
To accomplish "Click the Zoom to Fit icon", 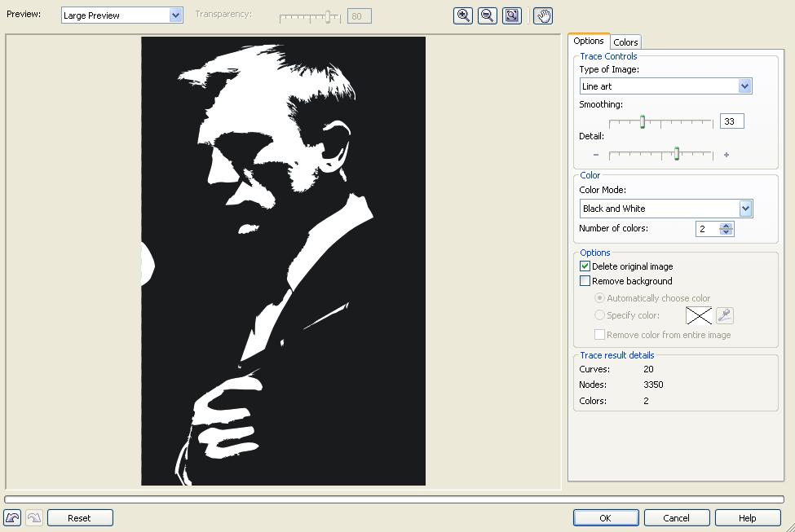I will click(511, 15).
